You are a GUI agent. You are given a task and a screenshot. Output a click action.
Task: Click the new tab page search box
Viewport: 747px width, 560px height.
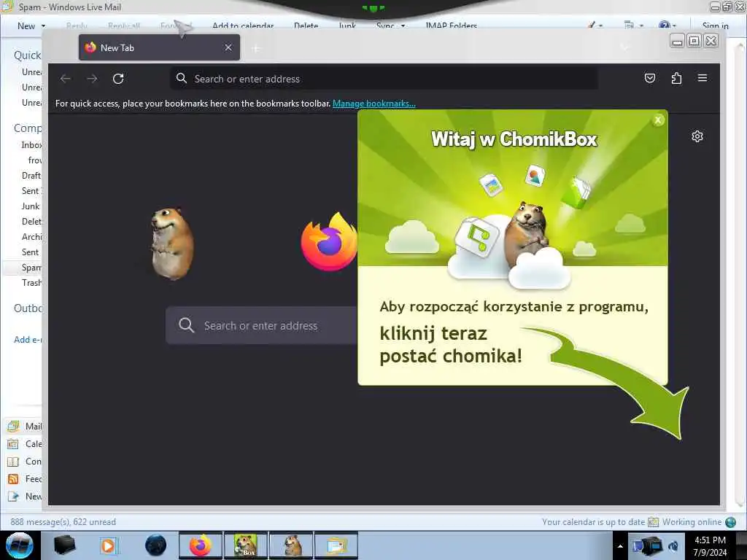tap(262, 326)
